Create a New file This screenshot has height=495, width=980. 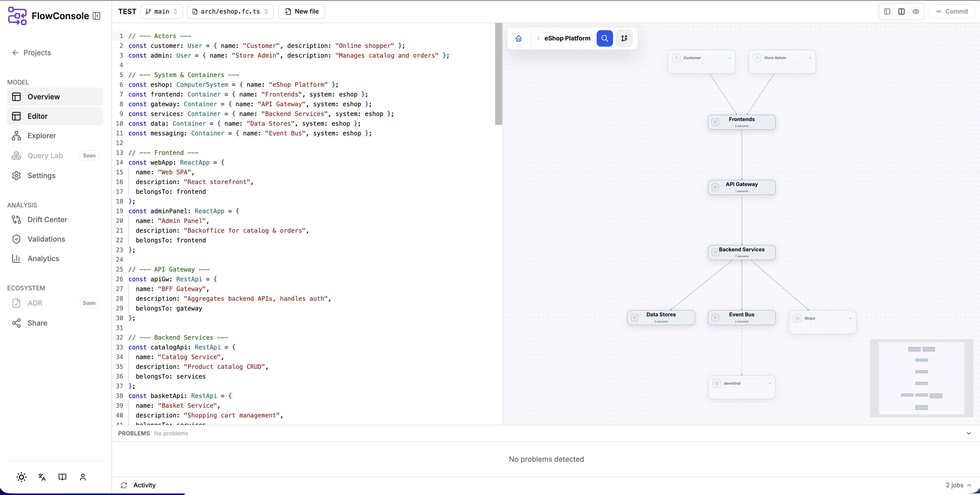coord(301,12)
